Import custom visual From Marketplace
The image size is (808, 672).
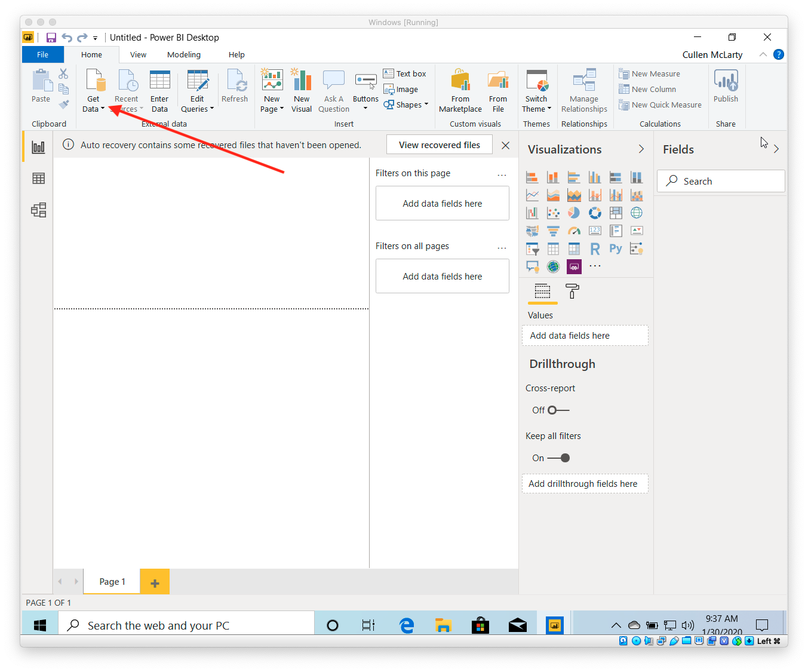460,91
